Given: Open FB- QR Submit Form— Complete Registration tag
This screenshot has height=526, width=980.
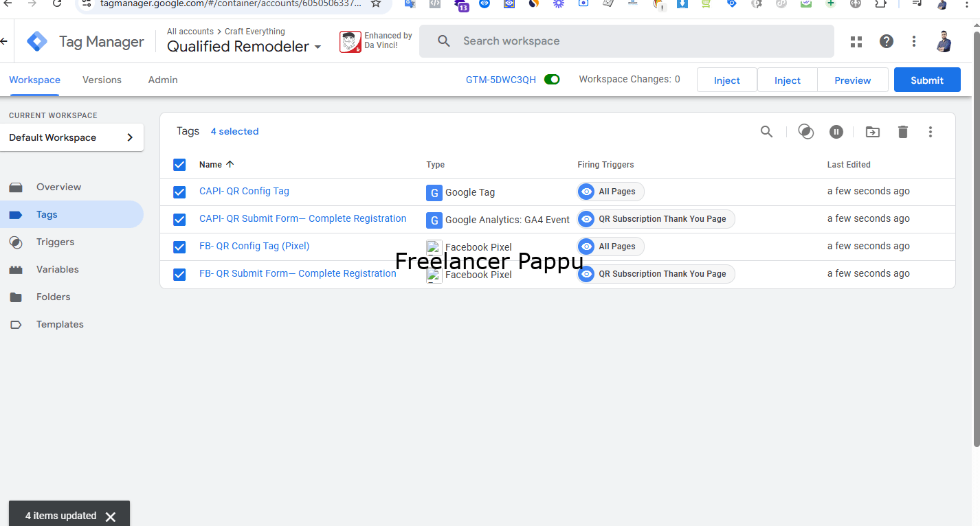Looking at the screenshot, I should [x=298, y=273].
